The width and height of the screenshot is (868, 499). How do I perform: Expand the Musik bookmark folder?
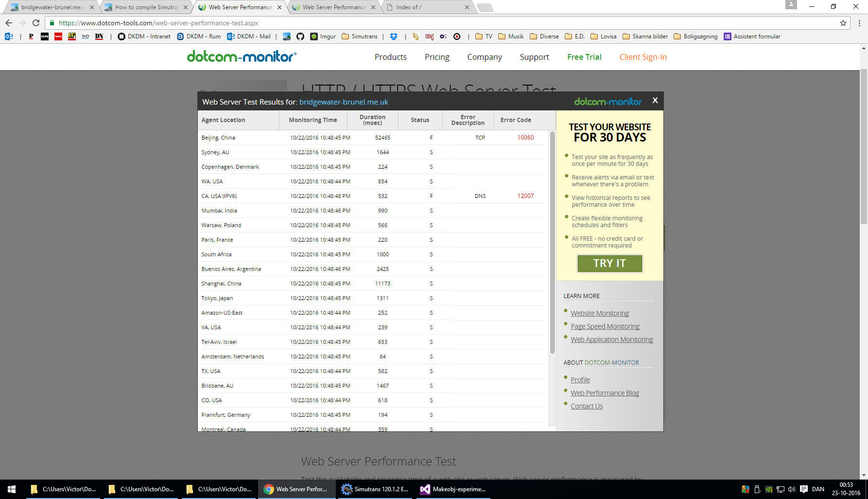(x=511, y=36)
